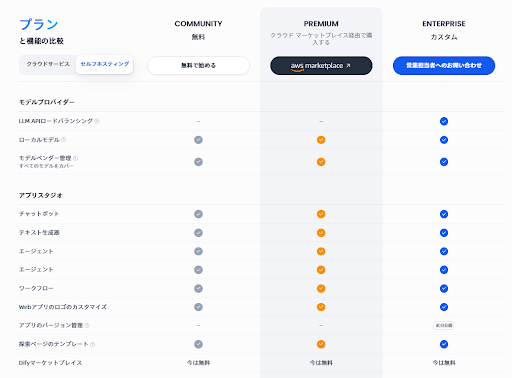Click the orange Premium checkmark for チャットボット
This screenshot has width=512, height=378.
pos(321,214)
